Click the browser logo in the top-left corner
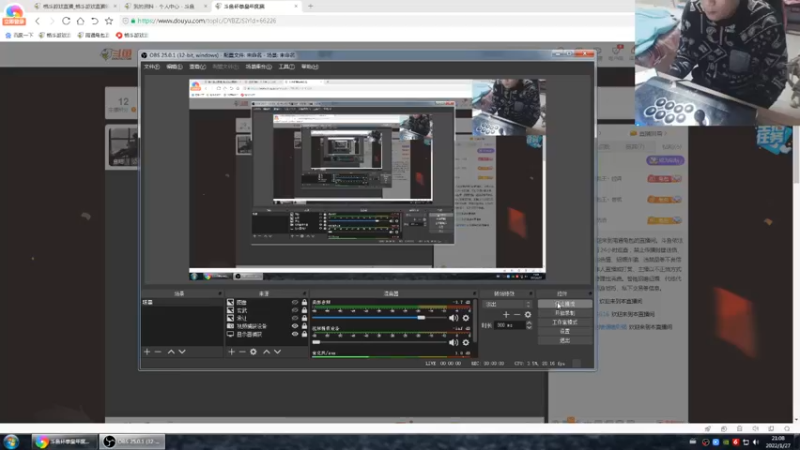The width and height of the screenshot is (800, 450). pyautogui.click(x=14, y=14)
